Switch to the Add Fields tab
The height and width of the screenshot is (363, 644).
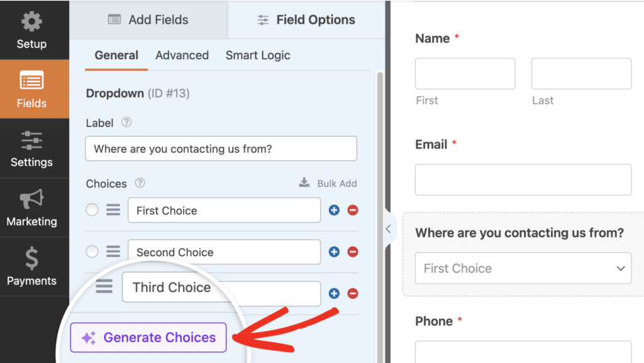pyautogui.click(x=148, y=20)
